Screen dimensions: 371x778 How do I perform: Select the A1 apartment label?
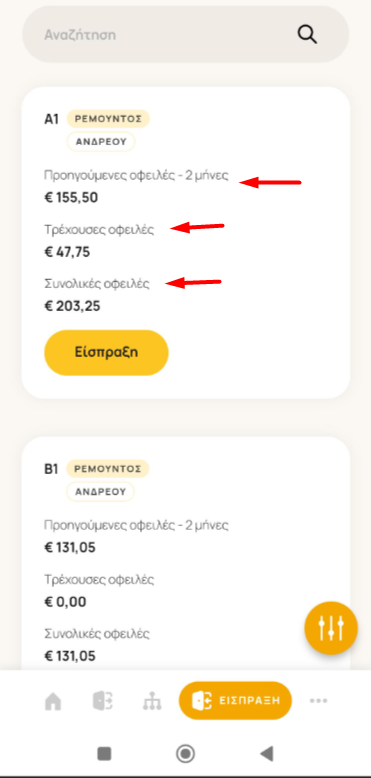tap(52, 120)
